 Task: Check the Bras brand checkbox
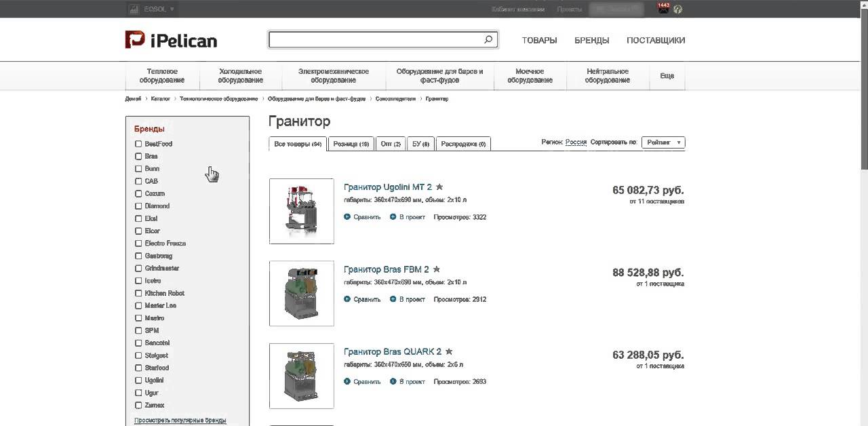click(138, 156)
